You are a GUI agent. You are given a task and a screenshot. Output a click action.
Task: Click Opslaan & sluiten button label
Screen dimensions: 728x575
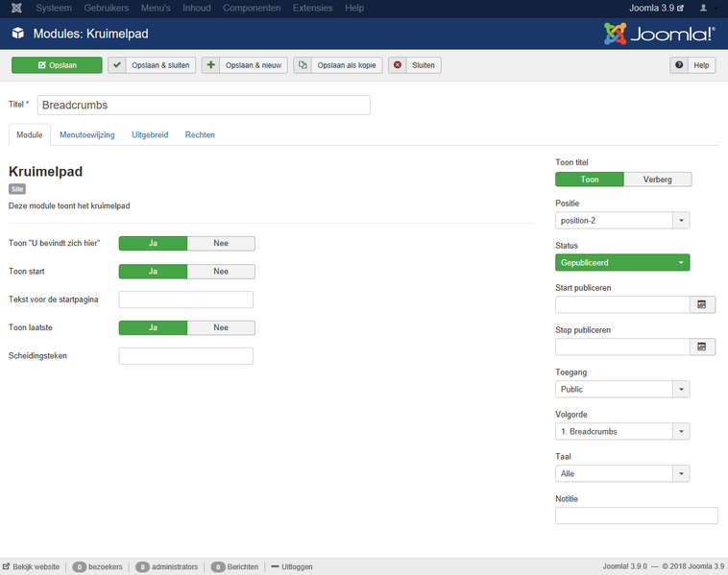pos(160,65)
